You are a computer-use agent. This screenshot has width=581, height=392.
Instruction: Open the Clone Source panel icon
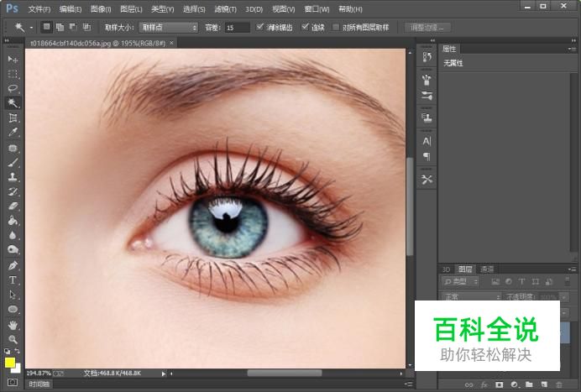427,118
